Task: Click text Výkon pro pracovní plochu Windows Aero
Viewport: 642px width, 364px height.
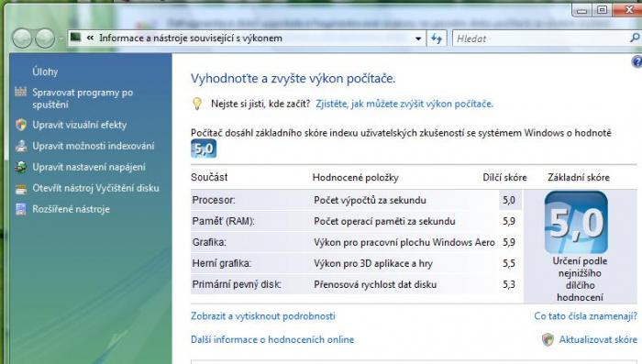Action: pos(404,242)
